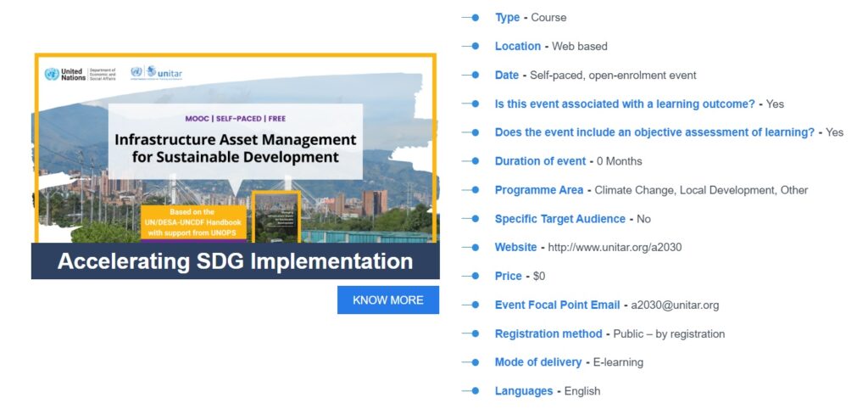Click the bullet marker beside Location
The width and height of the screenshot is (868, 409).
pyautogui.click(x=475, y=46)
